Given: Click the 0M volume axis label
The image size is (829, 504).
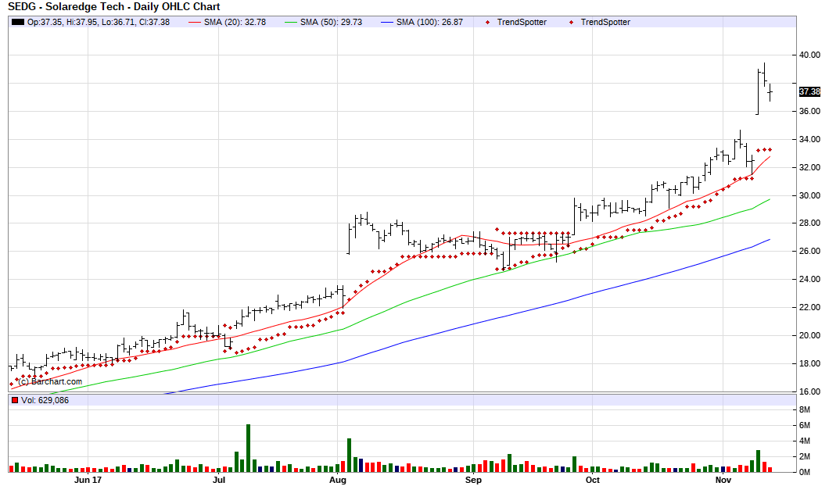Looking at the screenshot, I should 804,472.
